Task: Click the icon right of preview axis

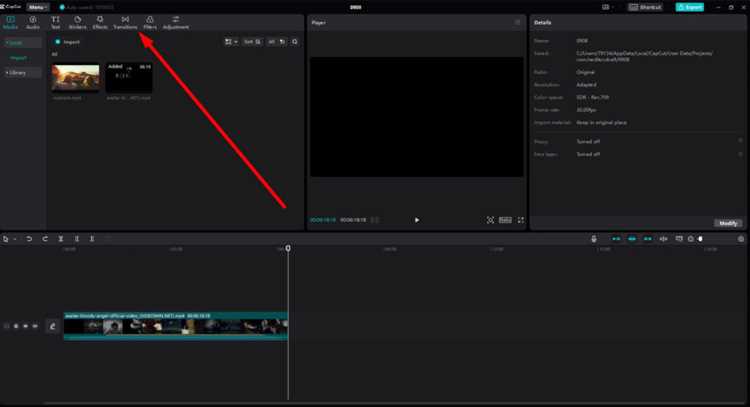Action: [679, 239]
